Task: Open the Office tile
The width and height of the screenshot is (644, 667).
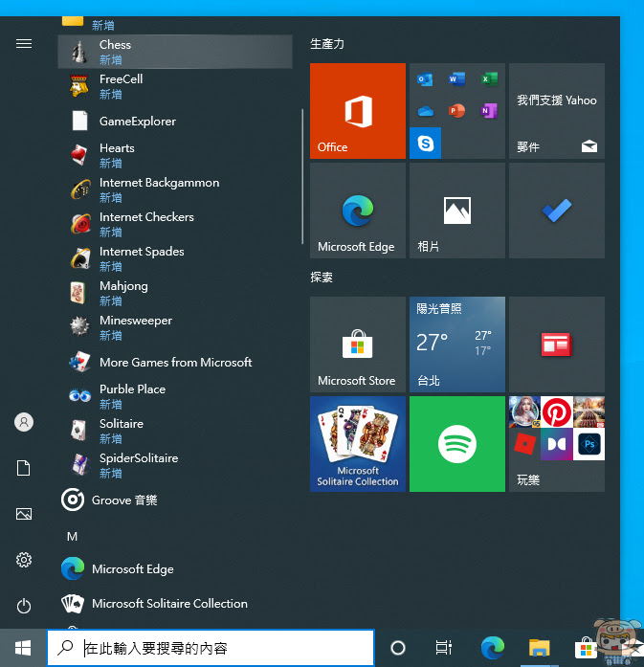Action: pos(358,111)
